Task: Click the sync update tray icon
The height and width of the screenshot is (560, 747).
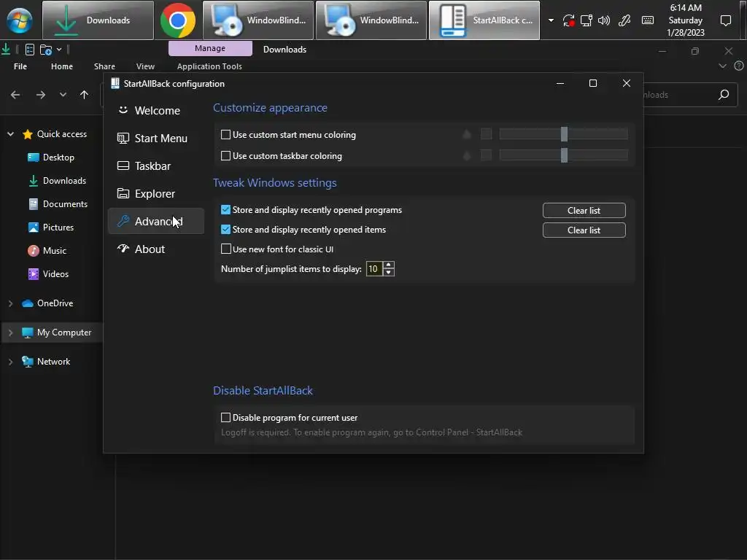Action: 568,20
